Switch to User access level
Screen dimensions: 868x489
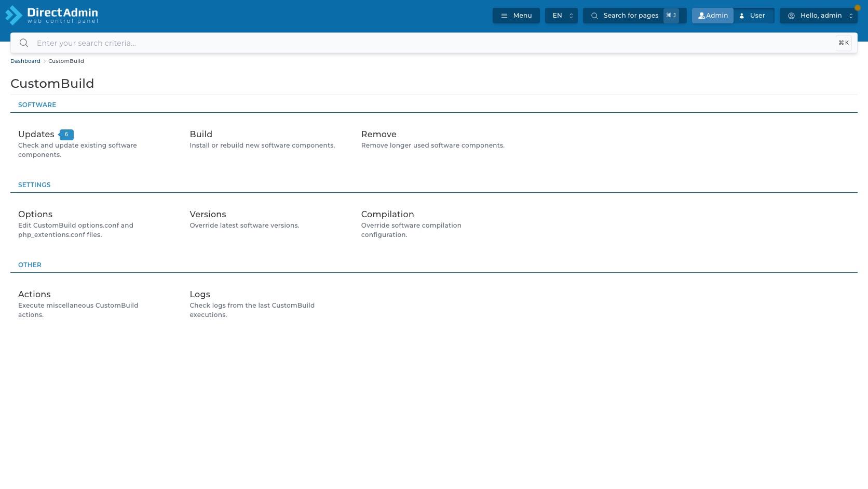(753, 16)
